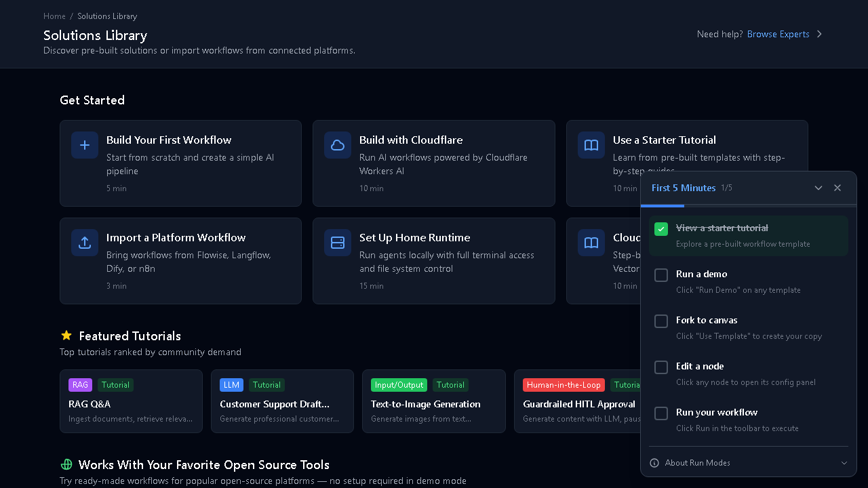
Task: Go to Home in the breadcrumb
Action: point(54,16)
